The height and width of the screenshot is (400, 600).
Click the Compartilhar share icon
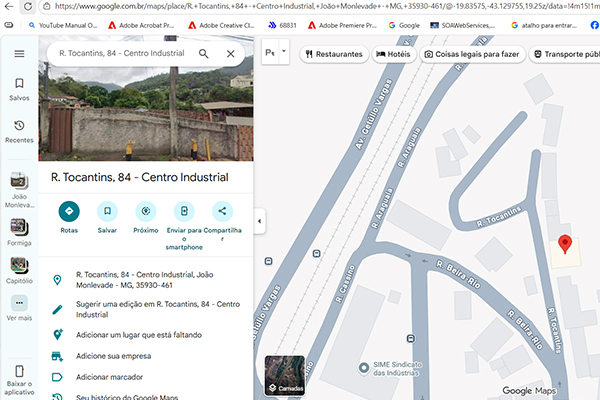pos(222,211)
